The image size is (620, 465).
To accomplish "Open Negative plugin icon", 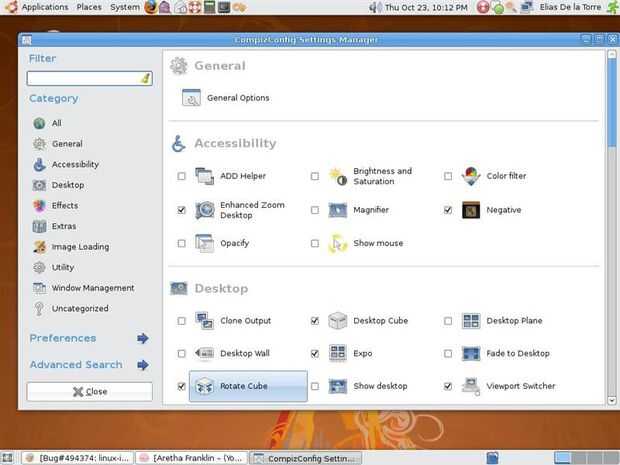I will (471, 210).
